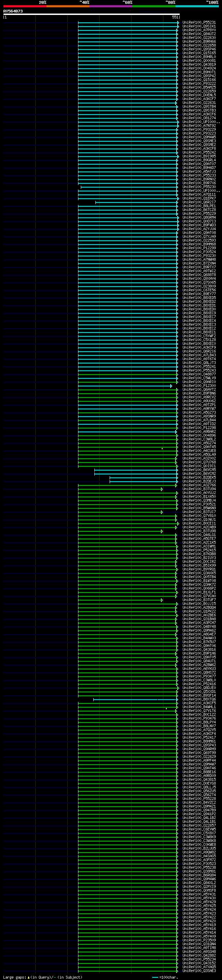This screenshot has height=980, width=222.
Task: Select hit UniRef100_Q3SAE3
Action: [199, 971]
